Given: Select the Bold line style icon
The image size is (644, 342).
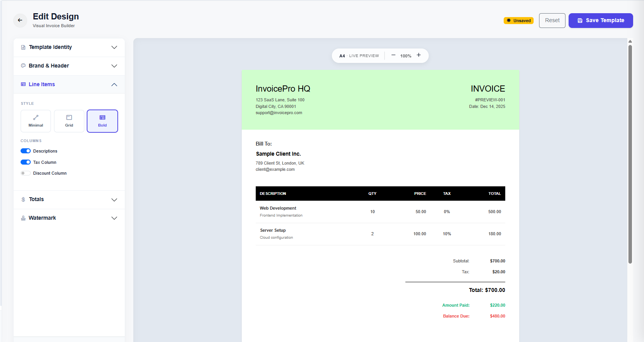Looking at the screenshot, I should [102, 118].
